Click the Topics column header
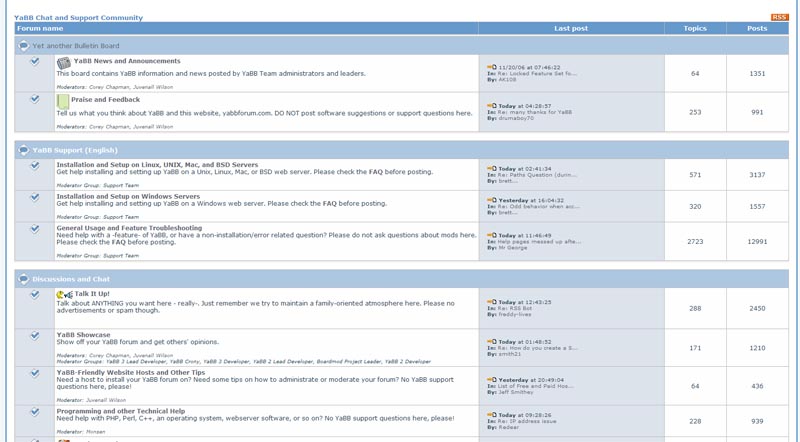This screenshot has width=800, height=442. pyautogui.click(x=695, y=29)
